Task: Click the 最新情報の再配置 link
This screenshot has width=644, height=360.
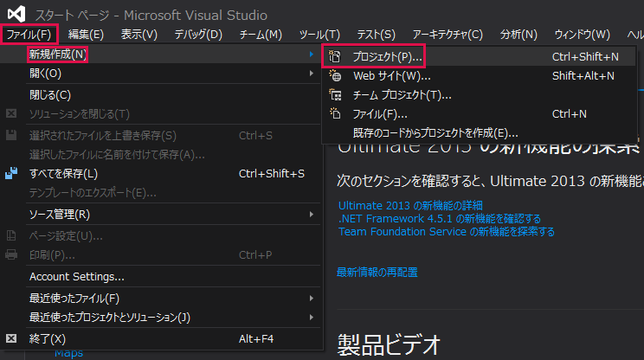Action: (x=377, y=272)
